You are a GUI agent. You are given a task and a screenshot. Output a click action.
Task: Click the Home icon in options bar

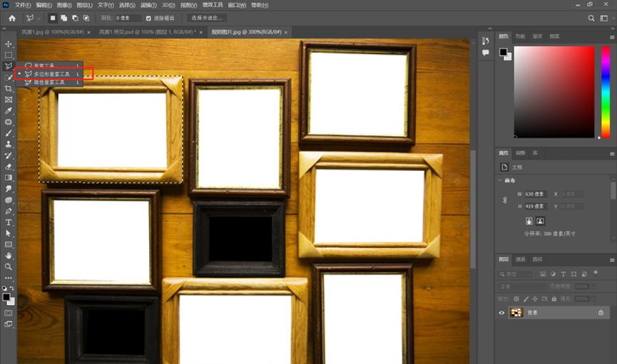11,18
